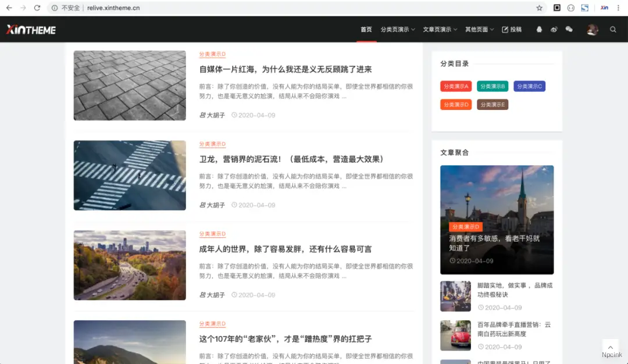Open the browser three-dot menu

pos(618,8)
